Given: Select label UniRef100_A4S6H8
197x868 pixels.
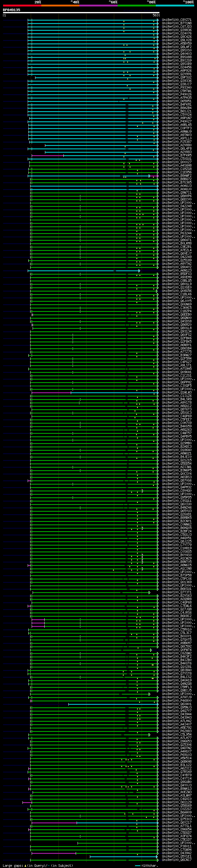Looking at the screenshot, I should (177, 166).
